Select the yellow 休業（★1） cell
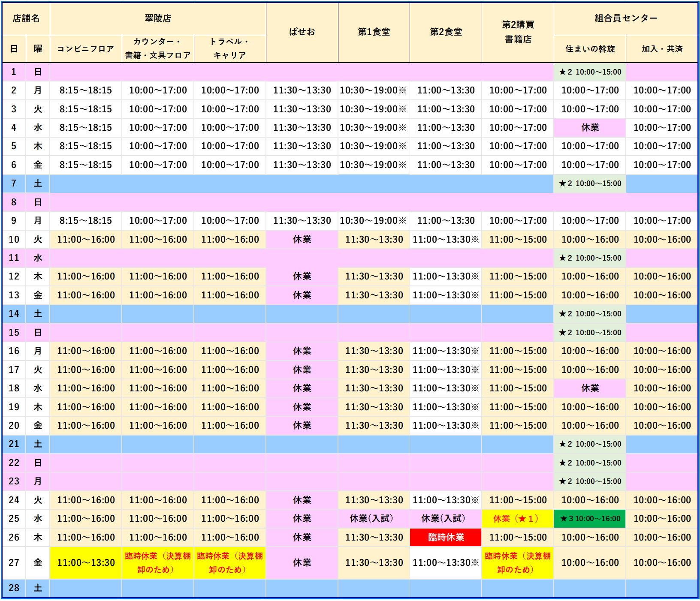The image size is (700, 601). tap(518, 519)
